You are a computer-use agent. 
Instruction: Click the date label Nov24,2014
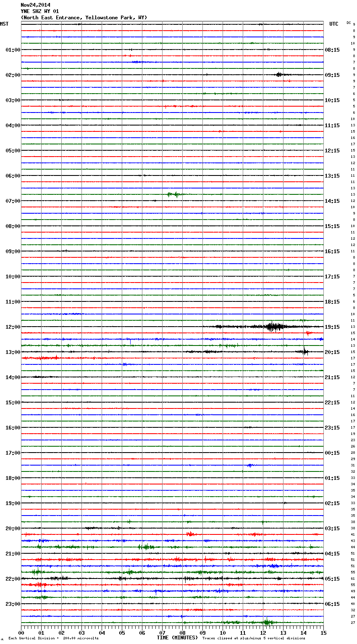35,5
